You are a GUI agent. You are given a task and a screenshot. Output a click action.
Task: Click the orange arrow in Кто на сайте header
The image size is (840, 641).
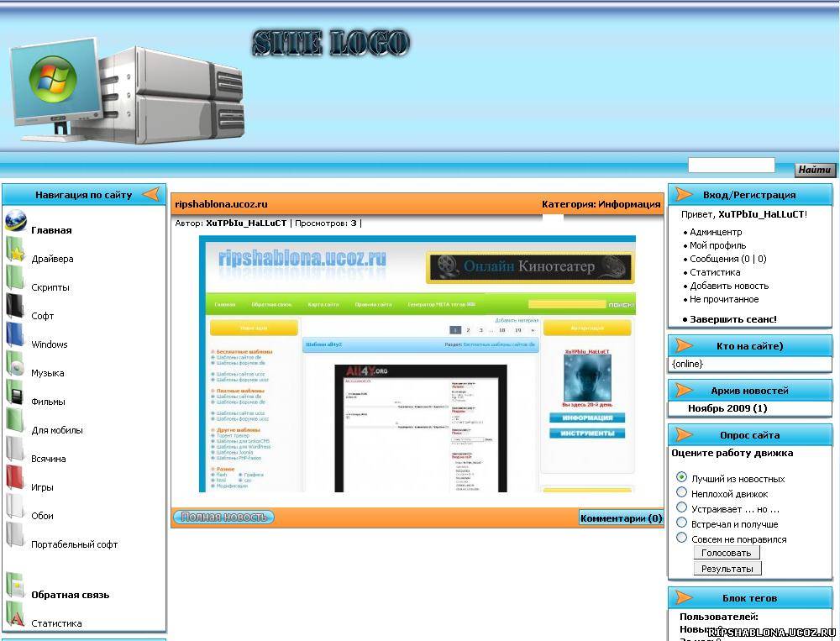(x=684, y=345)
